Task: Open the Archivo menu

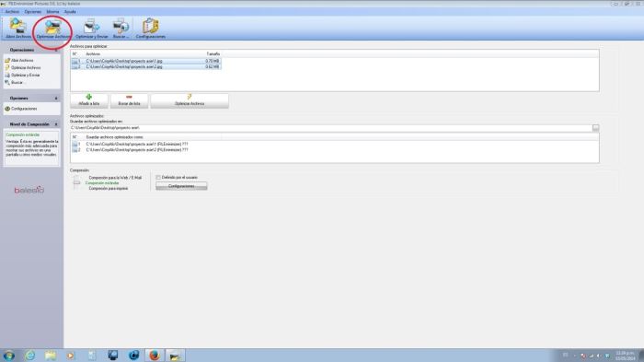Action: [12, 12]
